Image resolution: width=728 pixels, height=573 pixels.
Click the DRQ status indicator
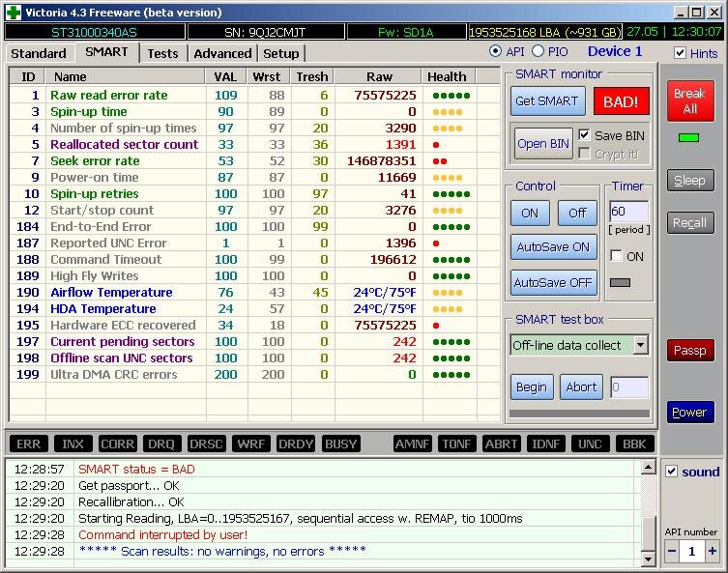(x=161, y=444)
